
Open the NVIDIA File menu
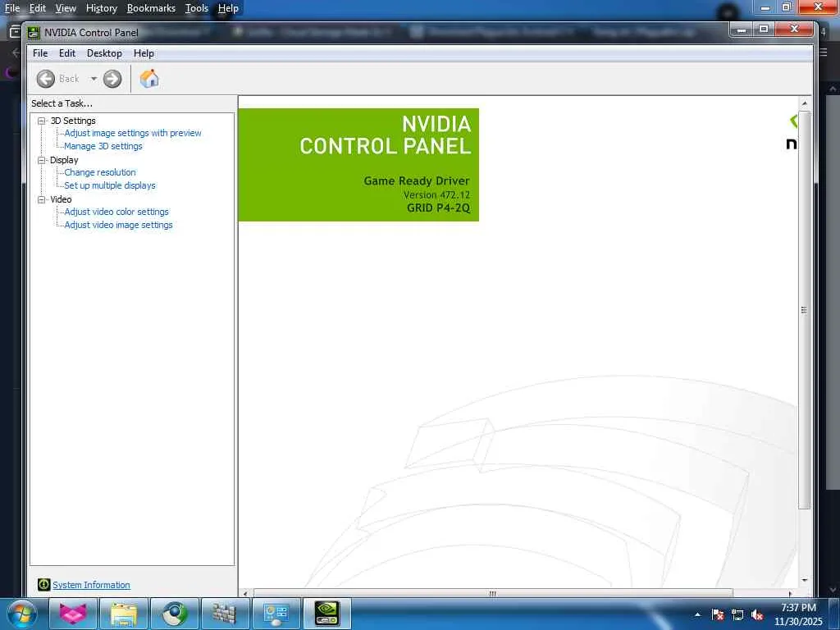40,53
